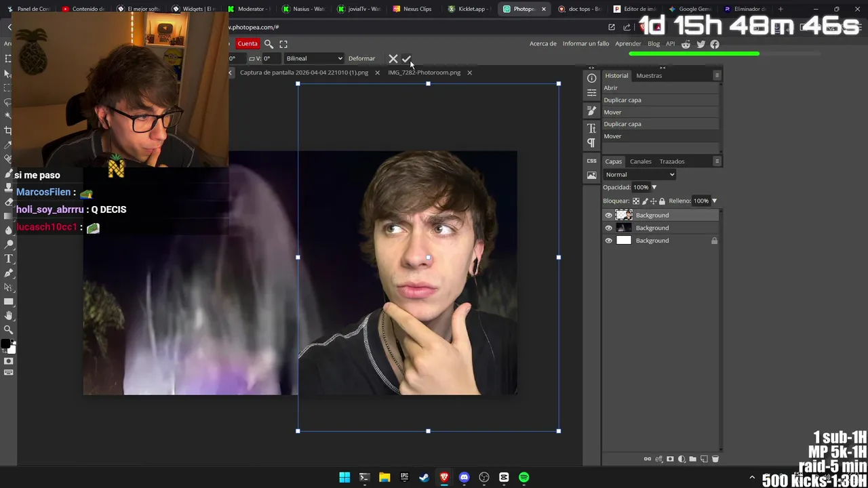Confirm the transform with the checkmark
This screenshot has height=488, width=868.
click(x=406, y=59)
